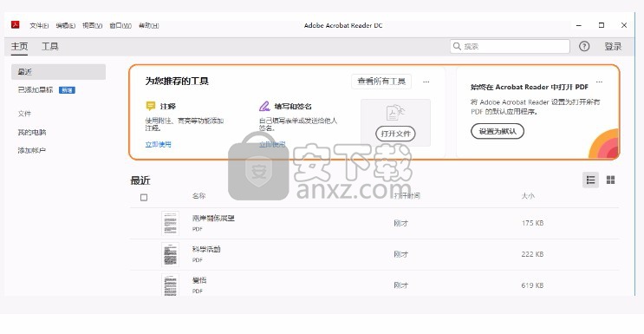Open the 窗口(W) menu
This screenshot has height=334, width=644.
pos(120,25)
